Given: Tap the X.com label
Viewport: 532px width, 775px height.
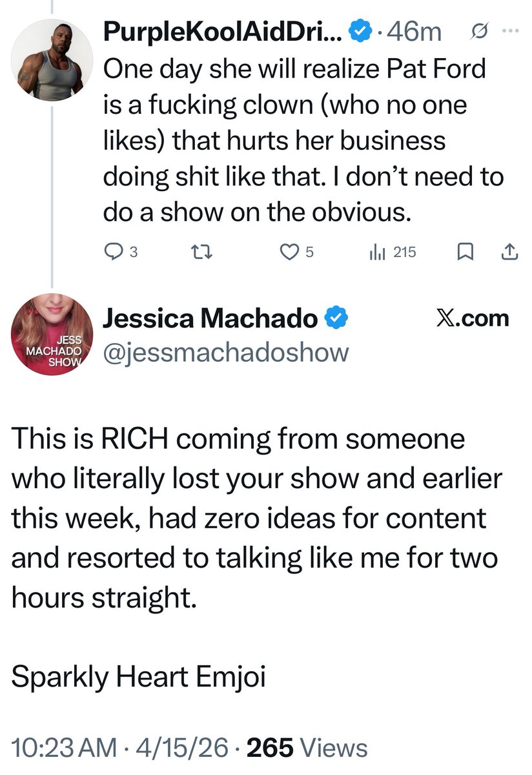Looking at the screenshot, I should click(x=473, y=318).
